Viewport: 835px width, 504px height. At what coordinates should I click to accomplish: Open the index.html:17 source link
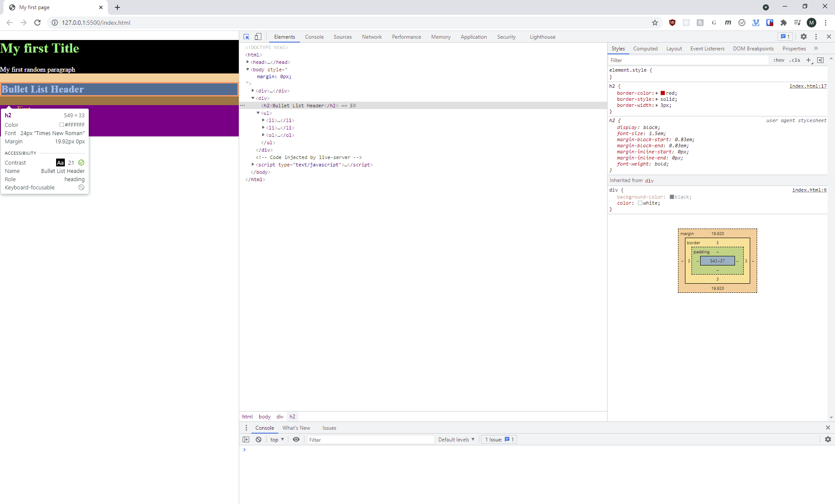(808, 86)
